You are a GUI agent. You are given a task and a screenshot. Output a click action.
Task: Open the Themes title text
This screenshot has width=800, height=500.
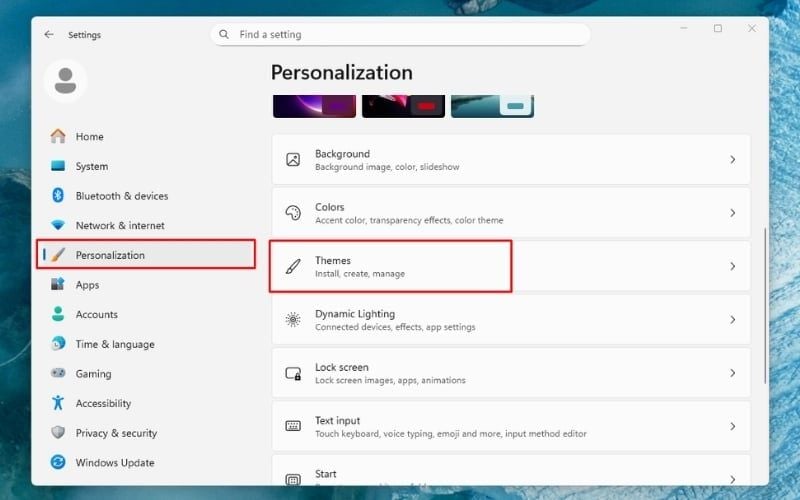click(333, 260)
